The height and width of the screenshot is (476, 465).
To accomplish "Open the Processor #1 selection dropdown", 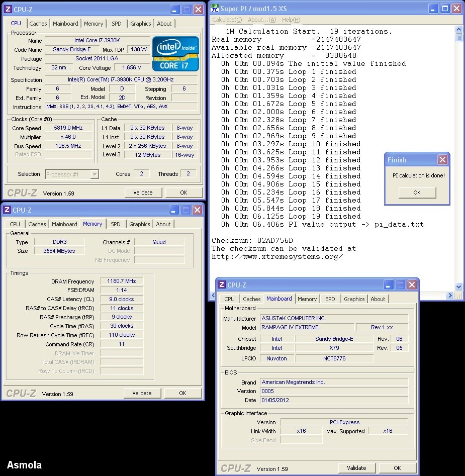I will [95, 174].
